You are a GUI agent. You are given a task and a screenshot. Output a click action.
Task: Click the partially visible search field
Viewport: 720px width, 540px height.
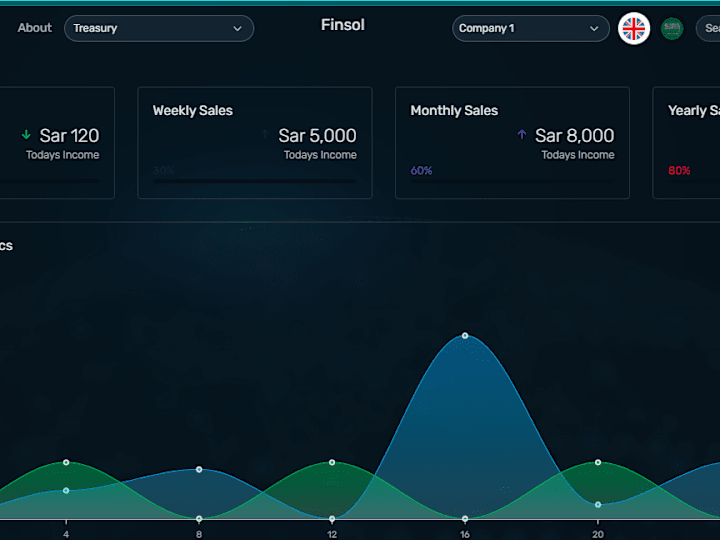pos(709,28)
